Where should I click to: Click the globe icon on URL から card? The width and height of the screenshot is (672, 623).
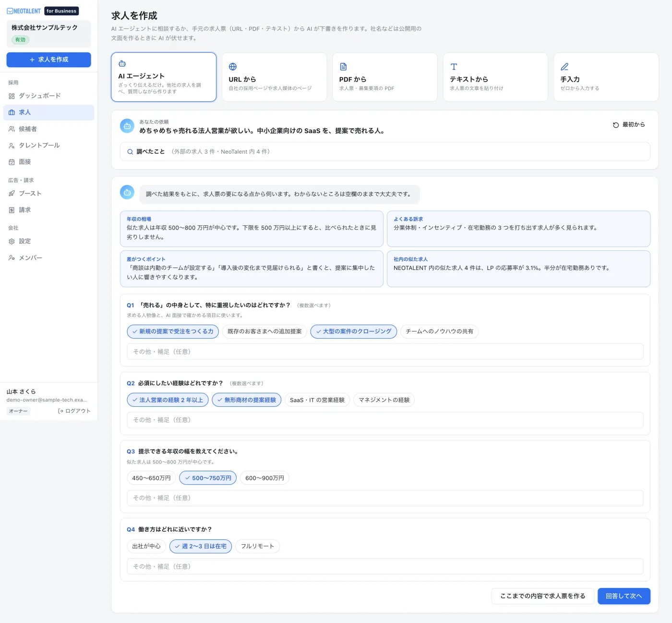233,67
